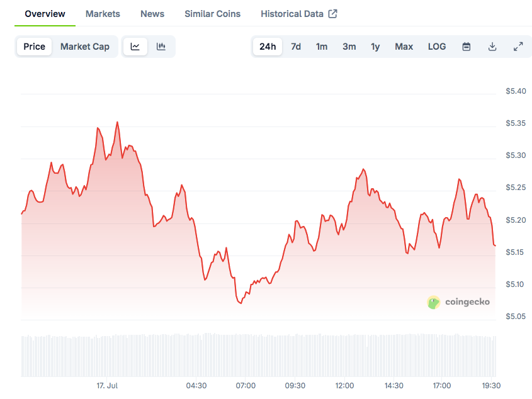The height and width of the screenshot is (399, 532).
Task: Click the chart peak near $5.35
Action: [x=117, y=122]
